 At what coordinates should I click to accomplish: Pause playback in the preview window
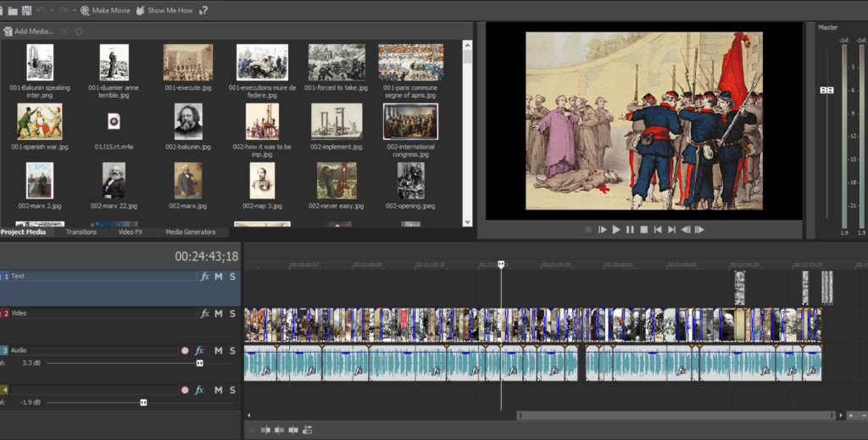tap(630, 230)
